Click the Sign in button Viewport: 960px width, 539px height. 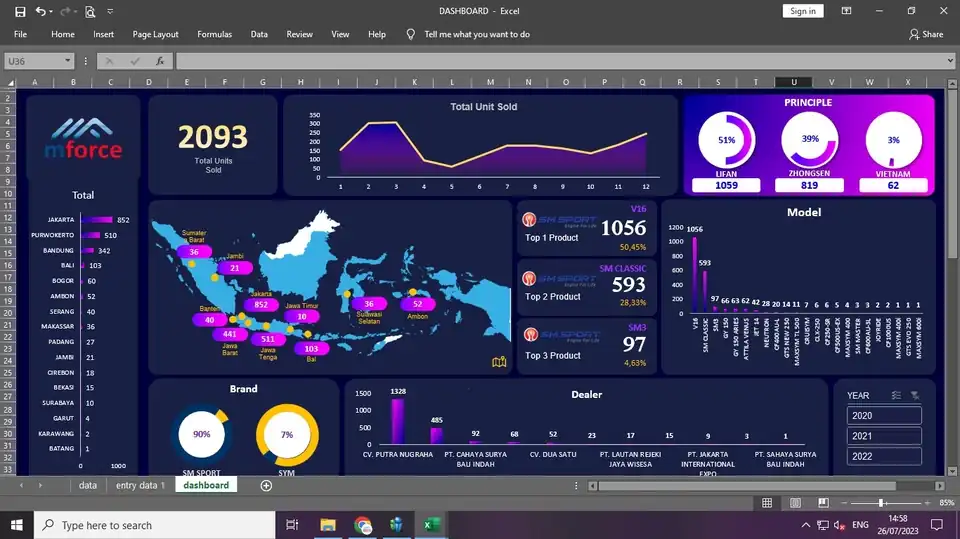coord(803,11)
